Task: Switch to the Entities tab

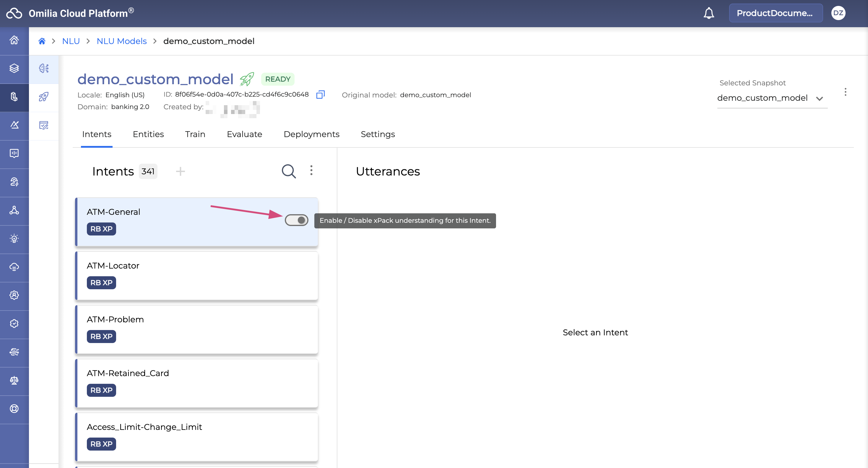Action: click(148, 134)
